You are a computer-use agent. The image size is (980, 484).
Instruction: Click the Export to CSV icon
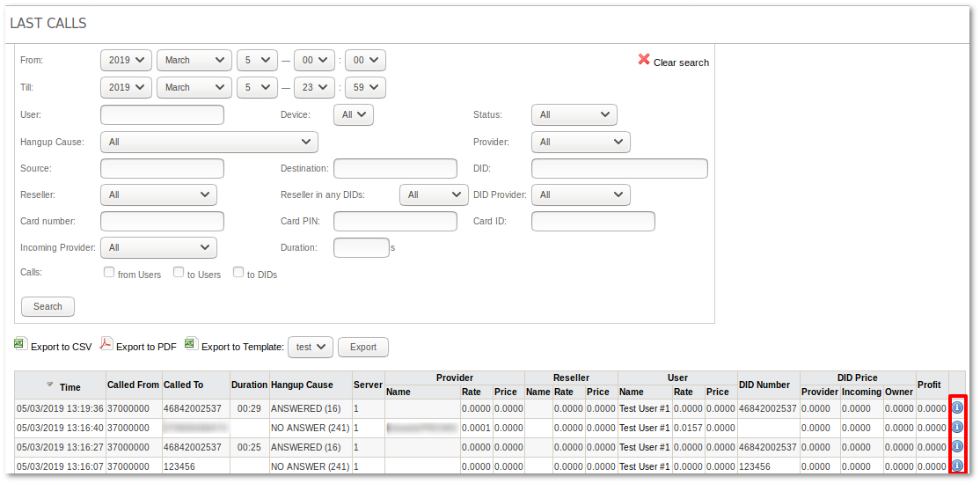[x=19, y=344]
